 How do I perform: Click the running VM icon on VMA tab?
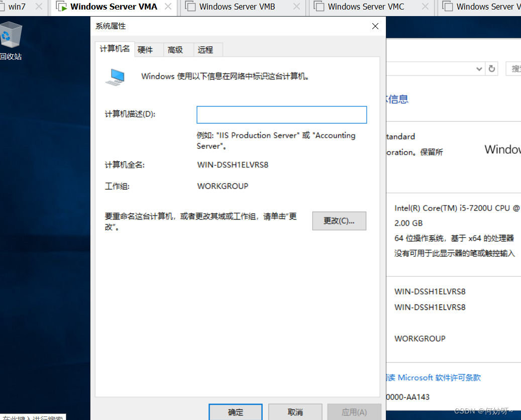[61, 7]
